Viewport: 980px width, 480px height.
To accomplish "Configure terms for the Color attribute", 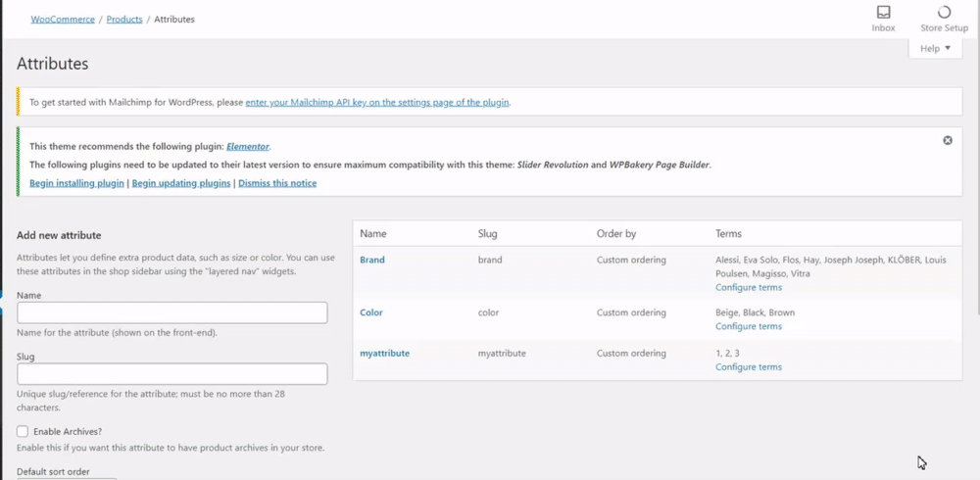I will tap(749, 326).
